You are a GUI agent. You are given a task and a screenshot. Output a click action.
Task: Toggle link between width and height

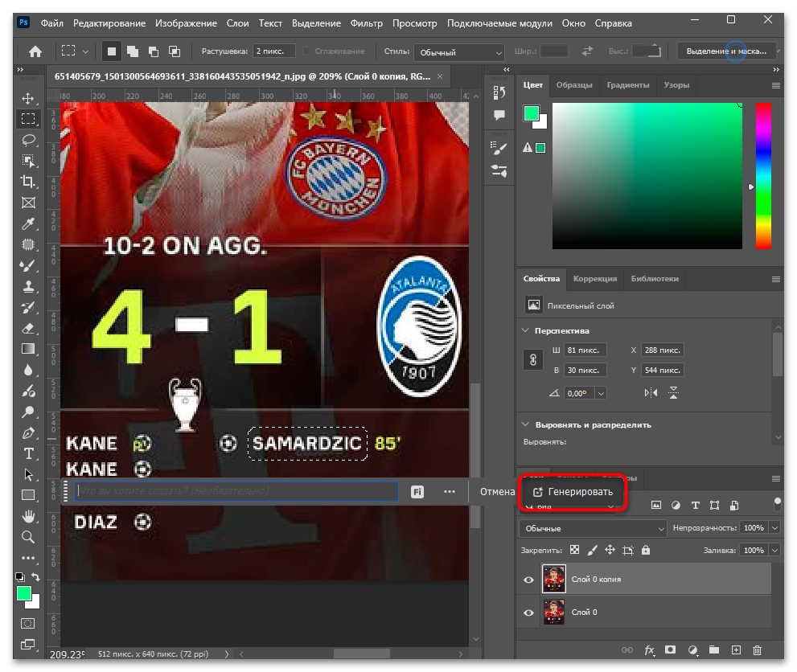[x=532, y=360]
